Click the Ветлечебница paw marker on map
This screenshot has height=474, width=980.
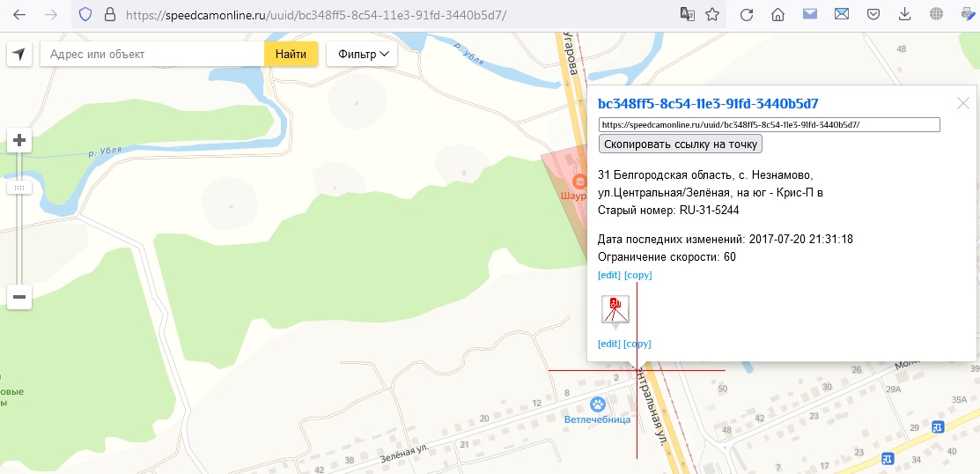click(598, 404)
